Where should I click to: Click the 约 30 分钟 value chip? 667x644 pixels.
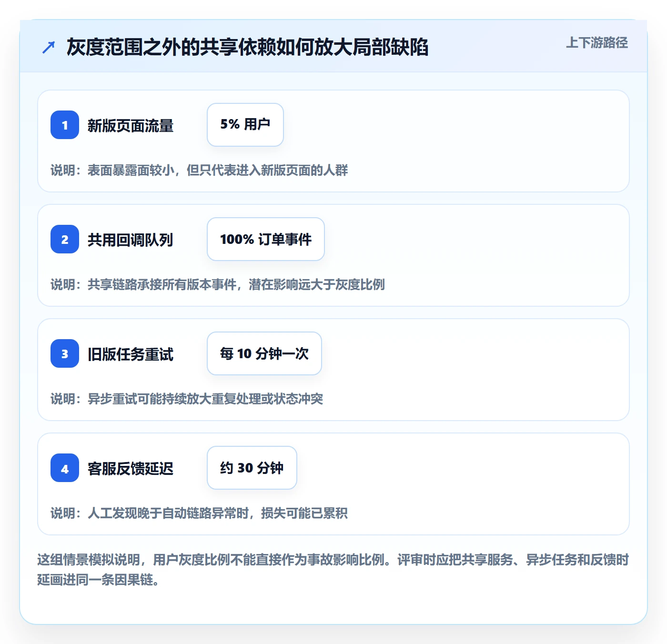[x=252, y=468]
